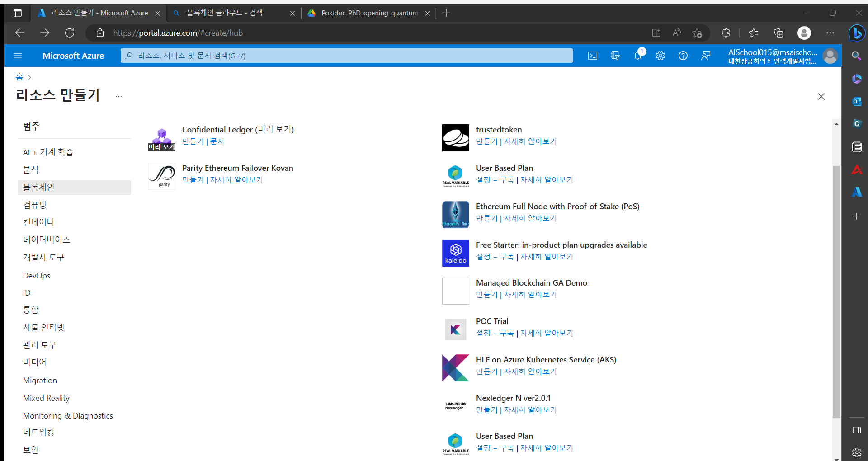Click the browser back arrow

[x=20, y=33]
